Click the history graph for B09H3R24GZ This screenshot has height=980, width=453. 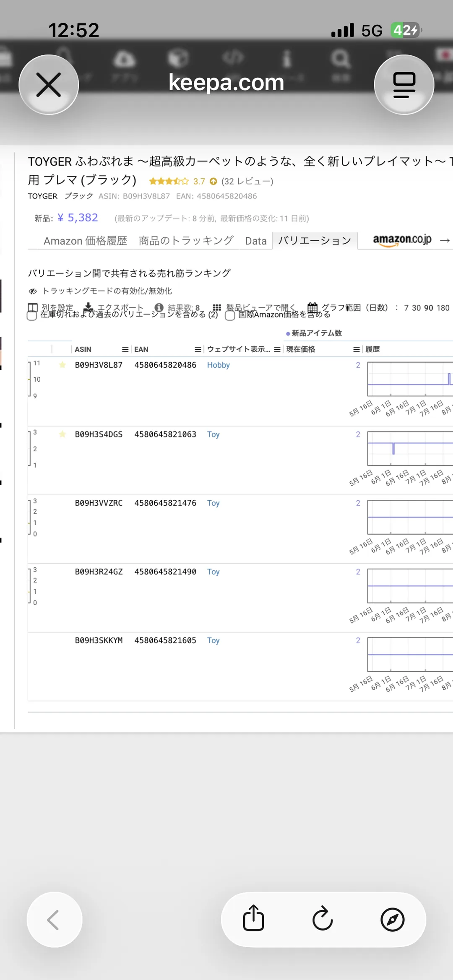click(x=410, y=586)
